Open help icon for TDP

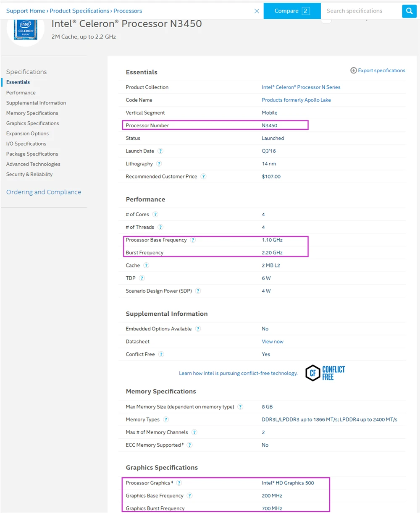[142, 278]
